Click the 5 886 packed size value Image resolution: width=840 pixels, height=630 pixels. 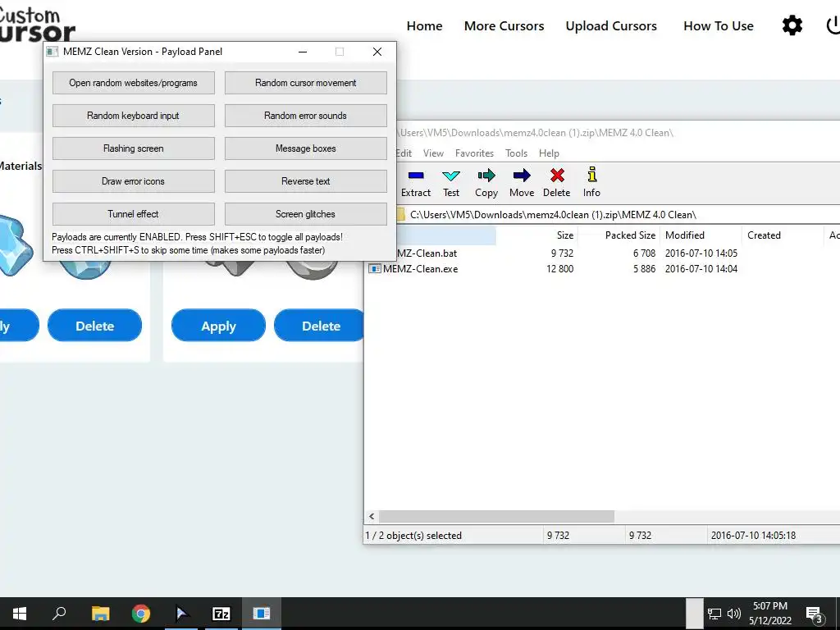coord(645,269)
